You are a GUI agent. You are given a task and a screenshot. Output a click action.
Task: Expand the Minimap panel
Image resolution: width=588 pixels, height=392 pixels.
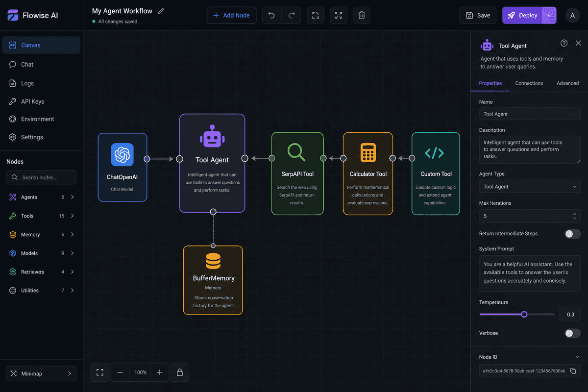41,373
